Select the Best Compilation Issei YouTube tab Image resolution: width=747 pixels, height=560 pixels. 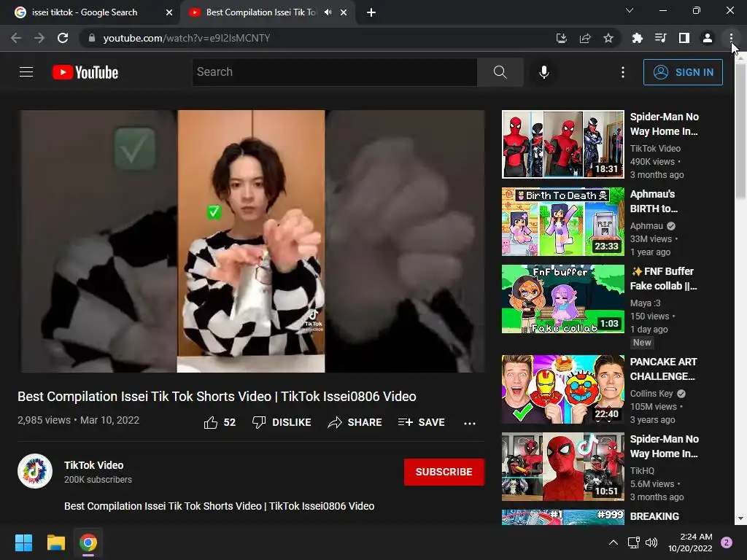click(260, 12)
